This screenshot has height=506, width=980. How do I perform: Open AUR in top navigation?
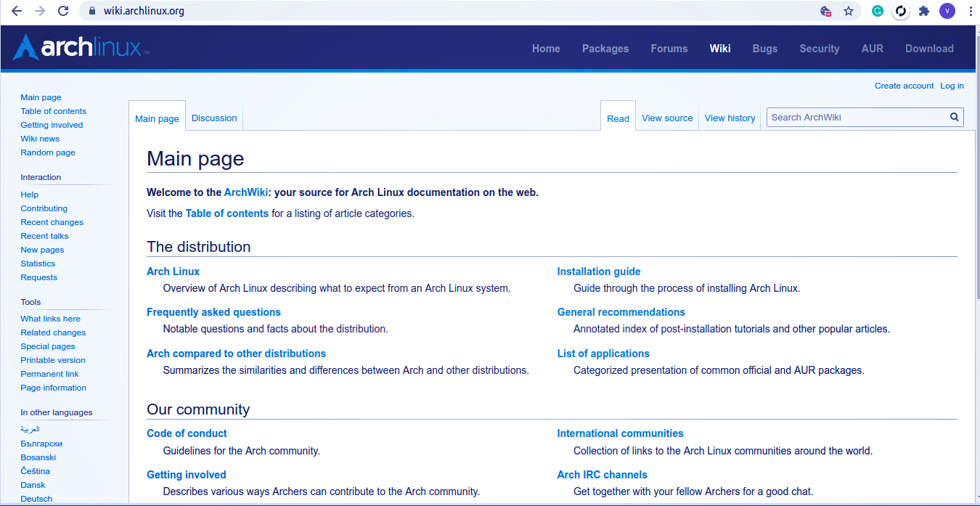tap(873, 49)
